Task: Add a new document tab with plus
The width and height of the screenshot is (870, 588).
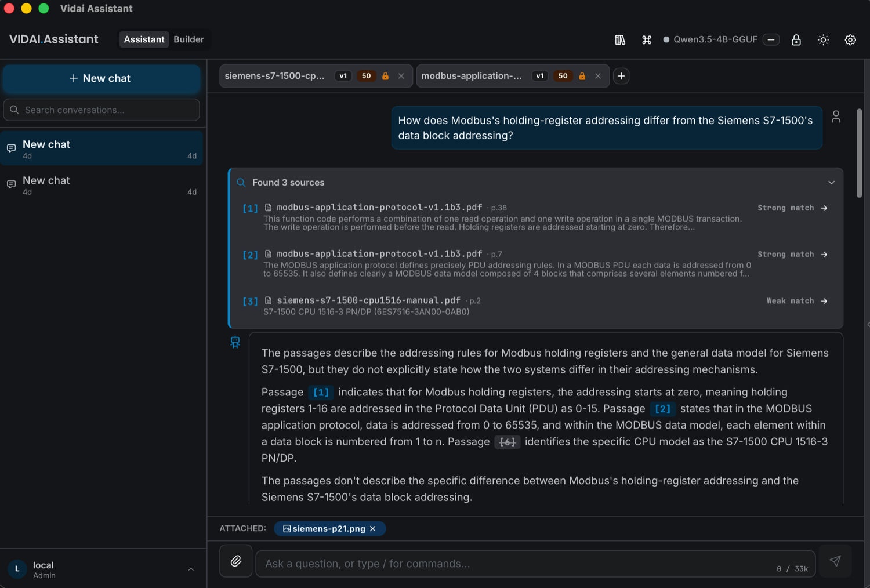Action: pos(621,76)
